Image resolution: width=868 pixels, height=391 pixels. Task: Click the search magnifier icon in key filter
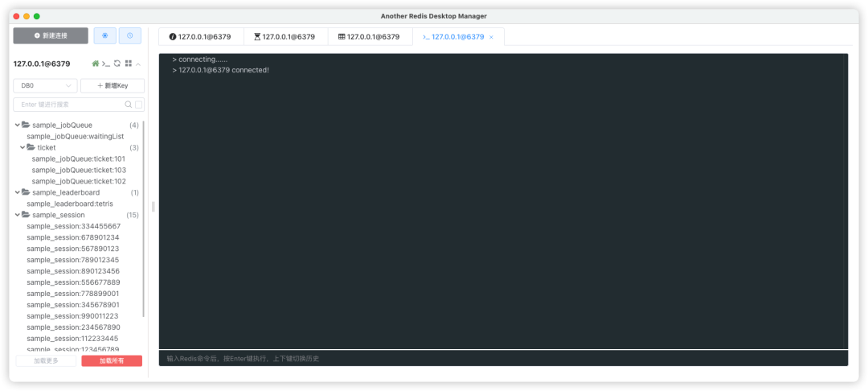(129, 104)
